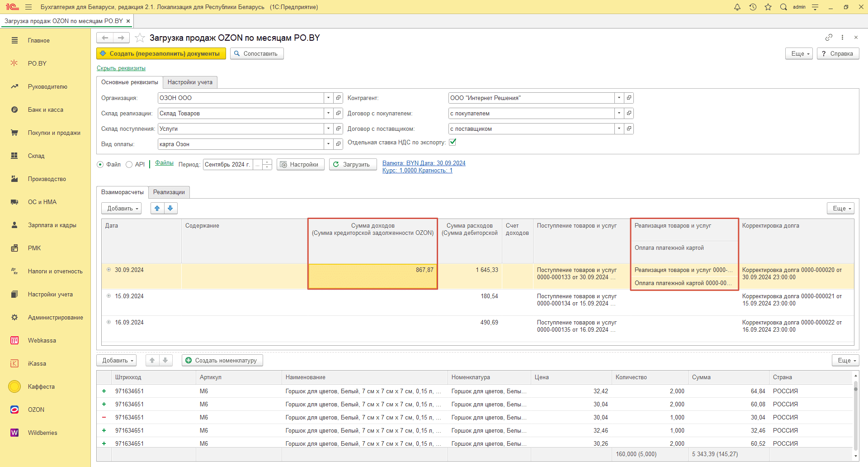The image size is (868, 467).
Task: Open top Еще menu dropdown
Action: coord(799,53)
